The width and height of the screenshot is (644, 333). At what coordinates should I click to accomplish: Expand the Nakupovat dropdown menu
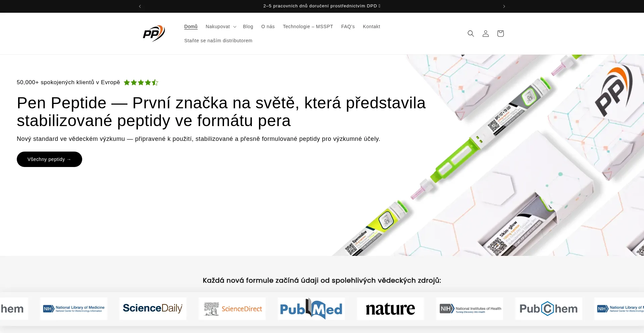[221, 26]
